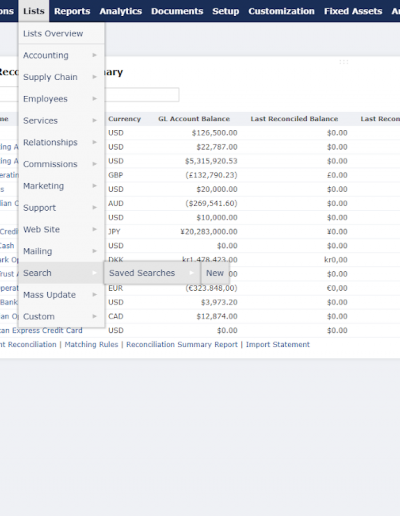The height and width of the screenshot is (516, 400).
Task: Expand the Services submenu
Action: coord(61,120)
